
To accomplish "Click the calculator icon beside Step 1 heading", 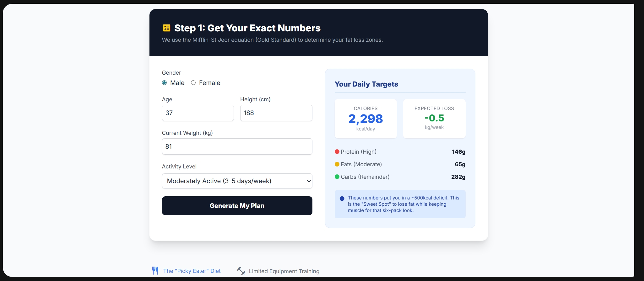I will pyautogui.click(x=166, y=28).
